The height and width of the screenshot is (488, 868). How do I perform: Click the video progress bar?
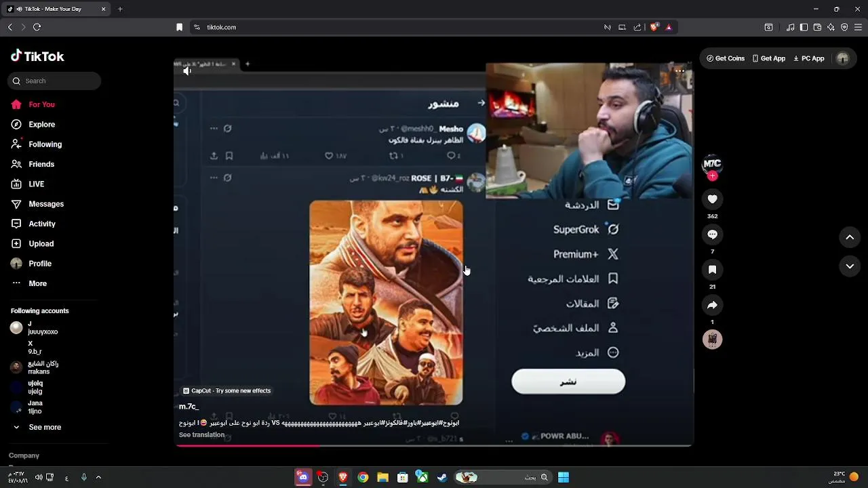click(434, 445)
